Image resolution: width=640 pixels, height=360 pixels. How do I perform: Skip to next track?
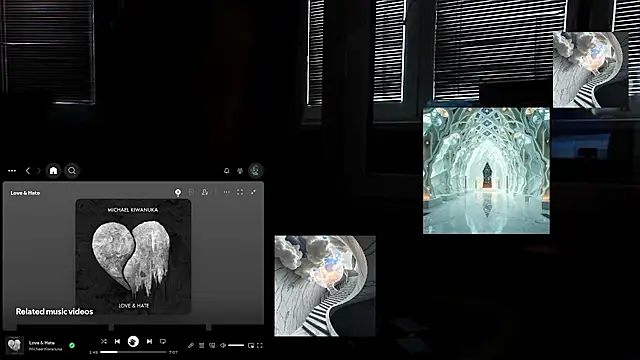tap(149, 341)
